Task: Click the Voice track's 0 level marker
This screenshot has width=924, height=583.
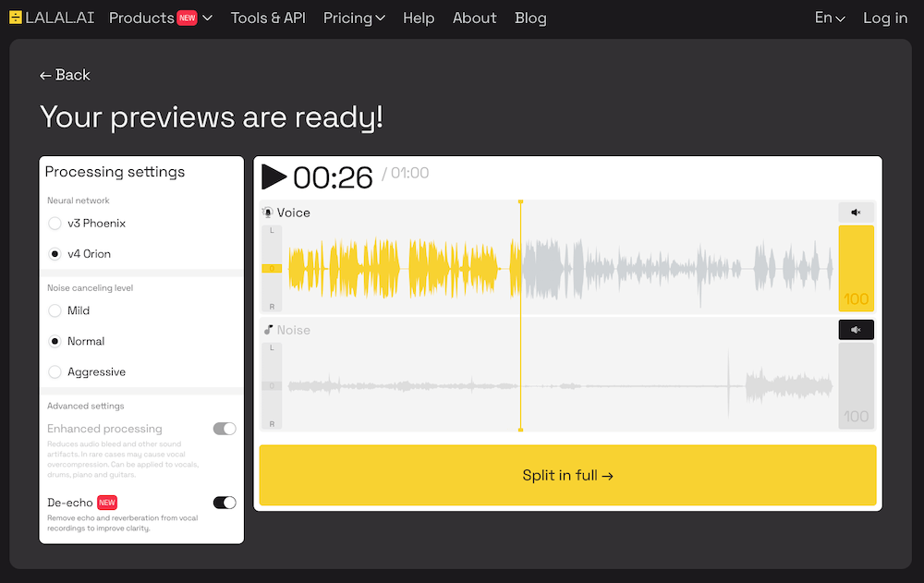Action: click(272, 268)
